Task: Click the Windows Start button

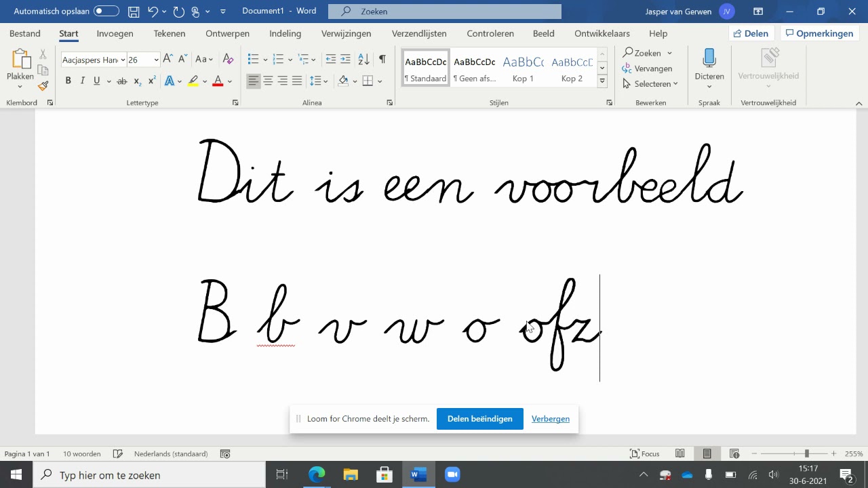Action: tap(16, 475)
